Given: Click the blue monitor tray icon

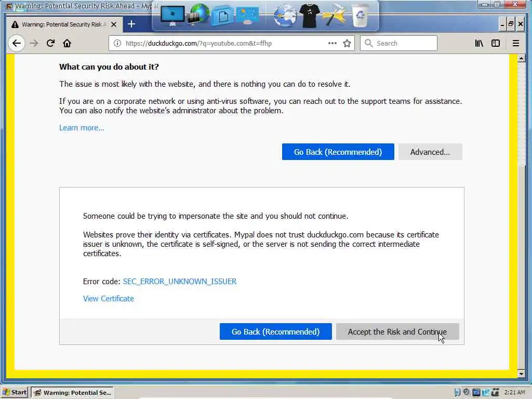Looking at the screenshot, I should [x=476, y=392].
